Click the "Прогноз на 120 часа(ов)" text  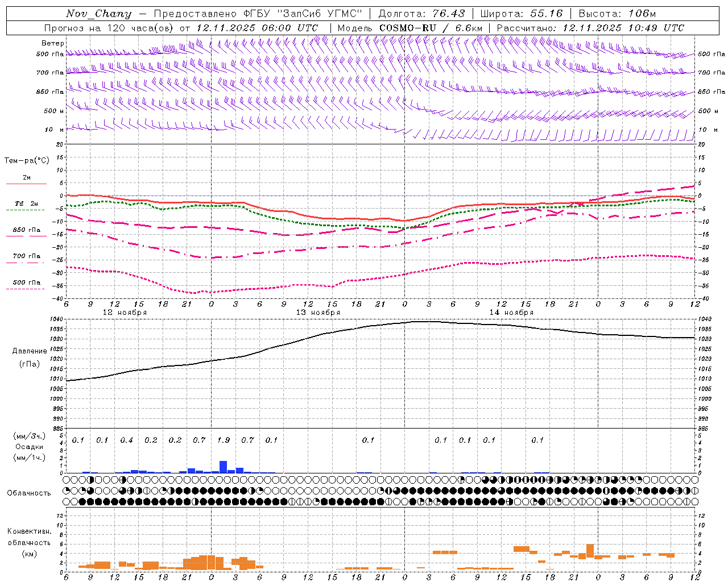pos(109,28)
